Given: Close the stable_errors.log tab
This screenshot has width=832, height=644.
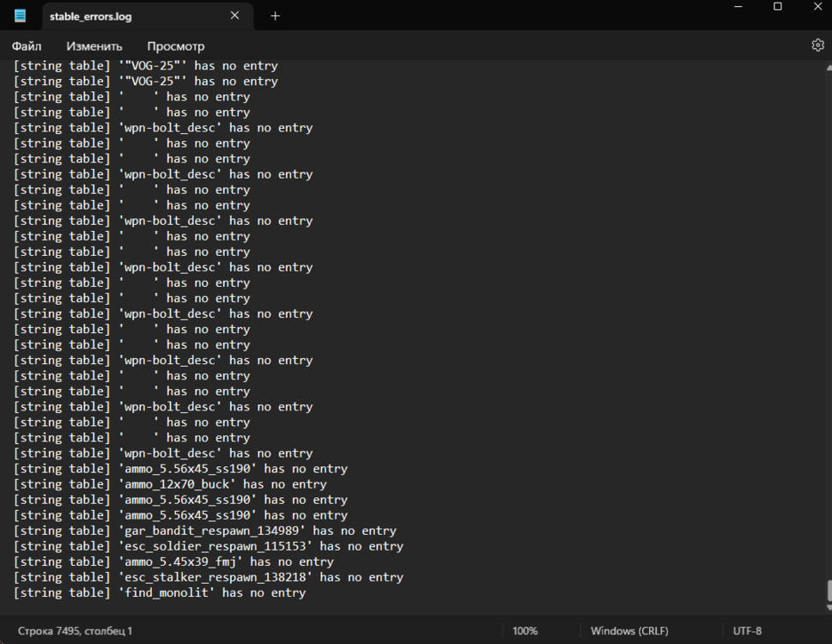Looking at the screenshot, I should click(234, 15).
